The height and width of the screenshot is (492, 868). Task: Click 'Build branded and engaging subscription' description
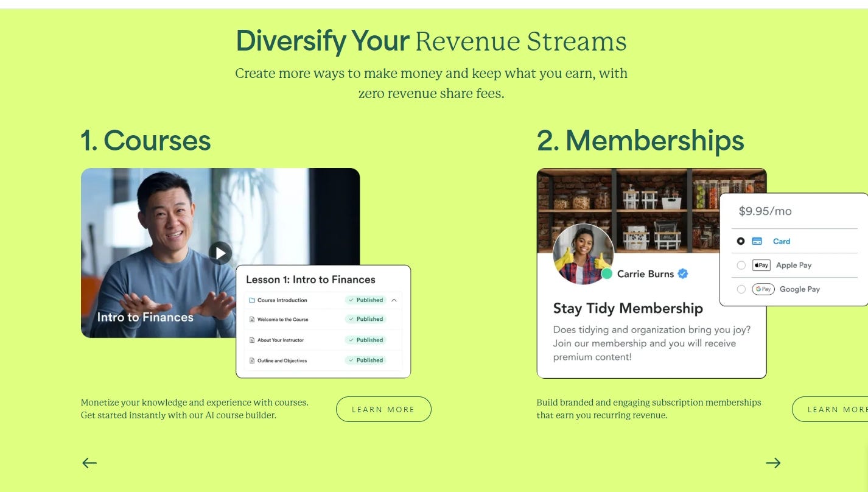click(x=649, y=409)
